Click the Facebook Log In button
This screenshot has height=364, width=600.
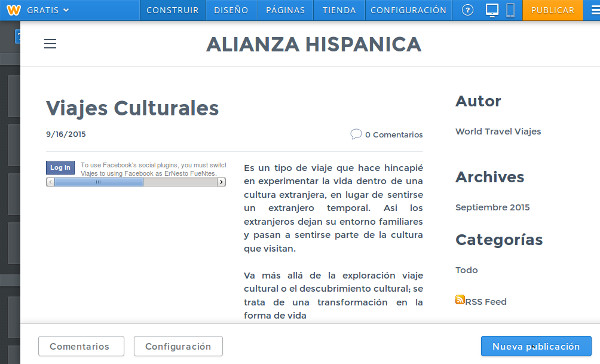(x=60, y=168)
